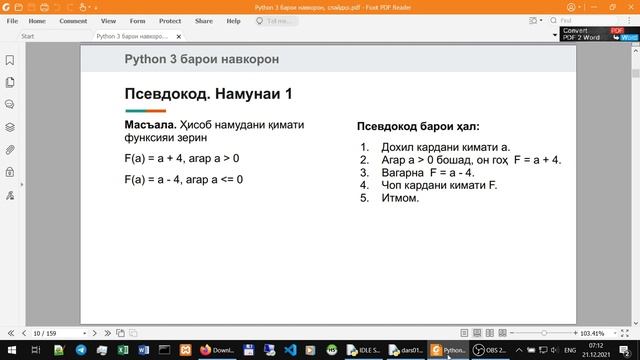This screenshot has width=640, height=360.
Task: Adjust the zoom slider handle
Action: pyautogui.click(x=544, y=333)
